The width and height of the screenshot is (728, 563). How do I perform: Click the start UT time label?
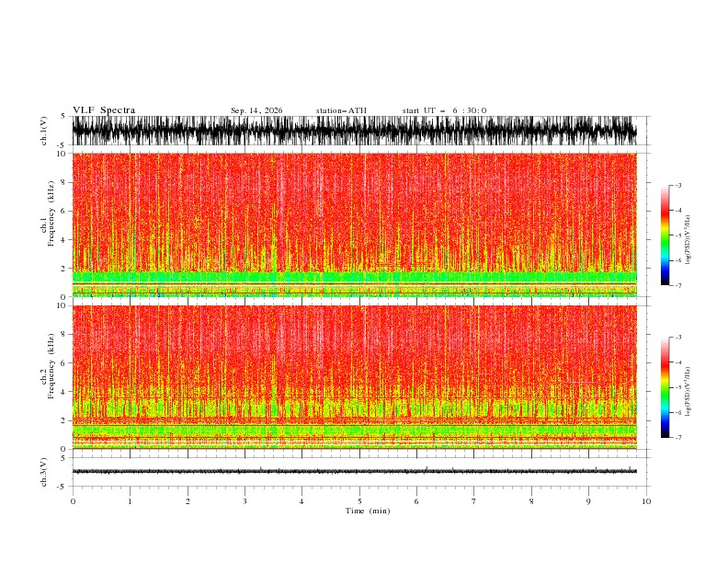(444, 110)
